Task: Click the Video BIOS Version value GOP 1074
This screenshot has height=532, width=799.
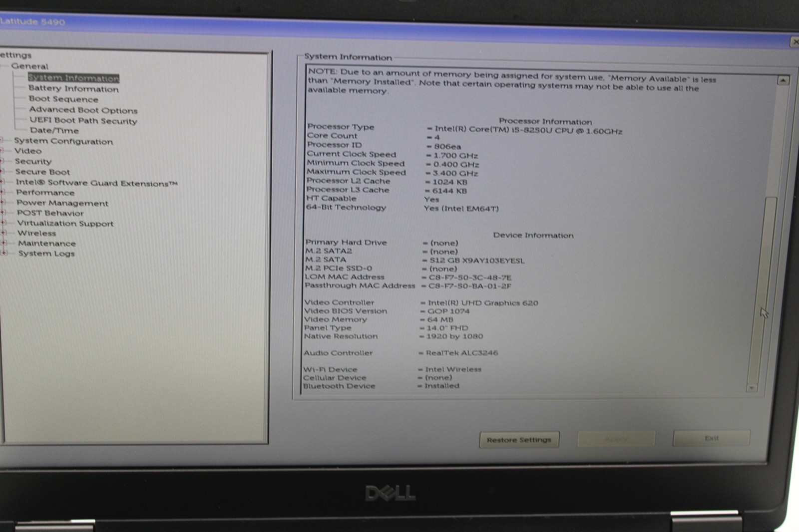Action: click(x=448, y=311)
